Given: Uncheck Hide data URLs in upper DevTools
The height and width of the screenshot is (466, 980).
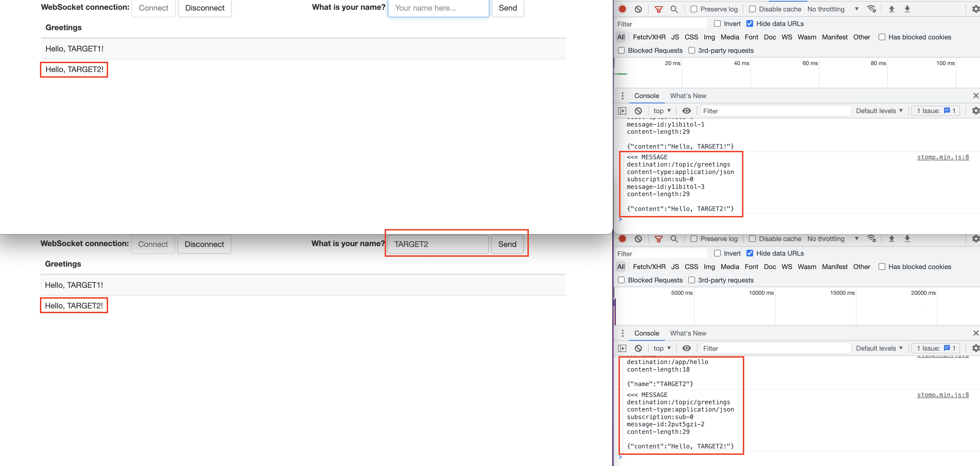Looking at the screenshot, I should [x=750, y=23].
